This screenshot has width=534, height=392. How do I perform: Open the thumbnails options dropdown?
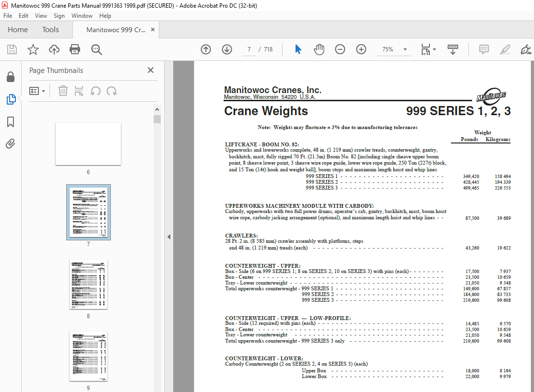pos(37,91)
